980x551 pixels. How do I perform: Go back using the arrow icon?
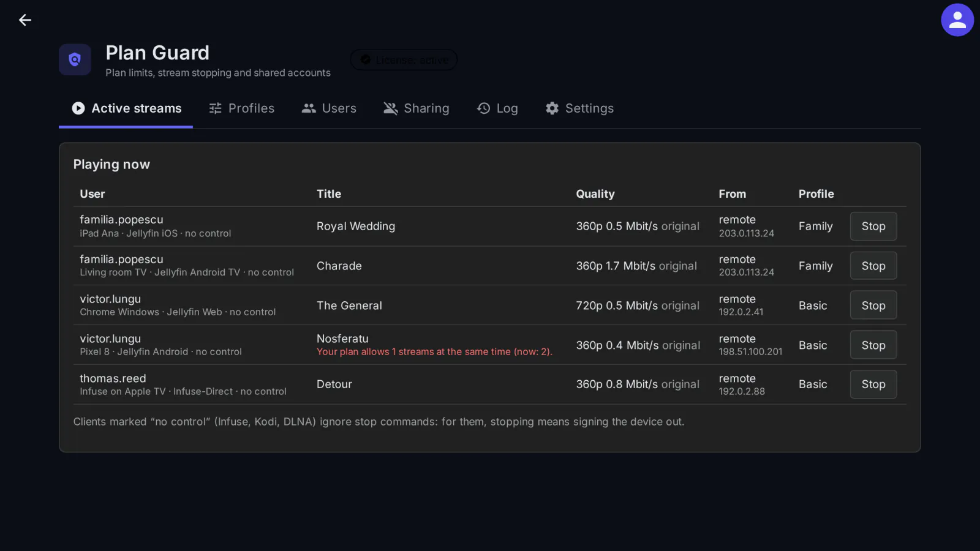(x=25, y=20)
